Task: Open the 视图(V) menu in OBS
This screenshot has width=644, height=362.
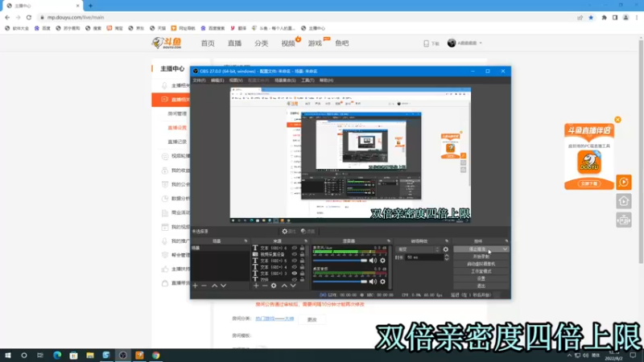Action: 236,80
